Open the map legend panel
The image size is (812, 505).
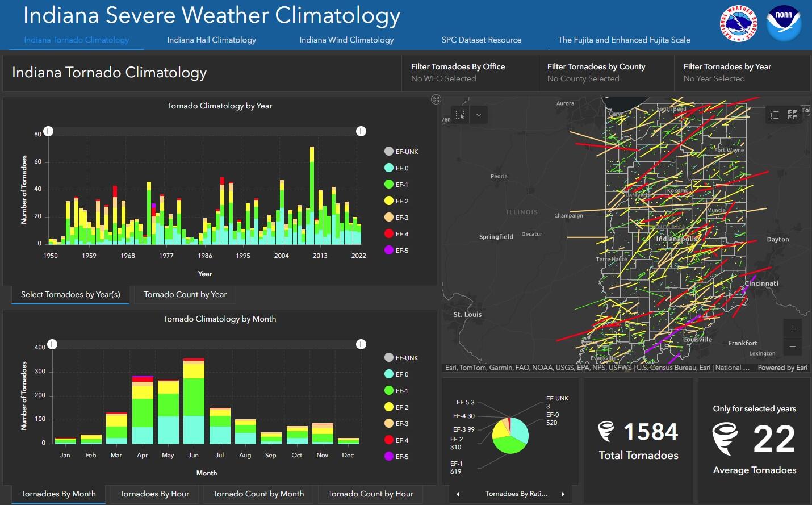click(x=773, y=114)
